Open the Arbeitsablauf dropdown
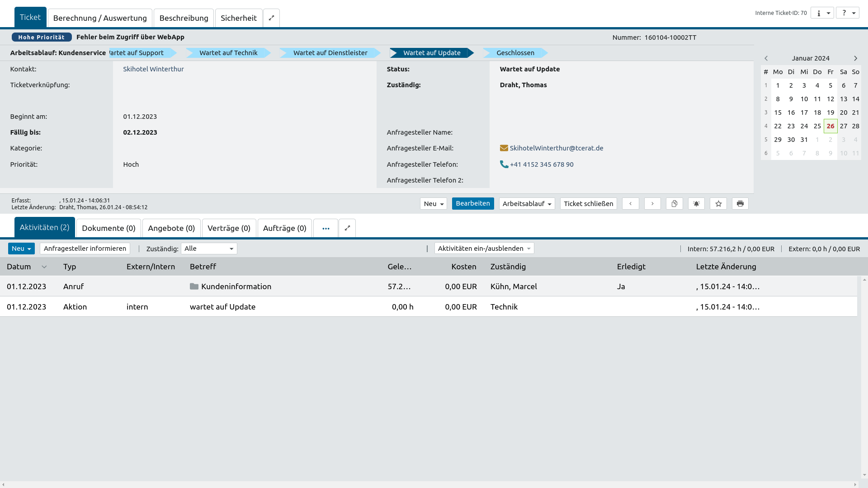 [527, 204]
